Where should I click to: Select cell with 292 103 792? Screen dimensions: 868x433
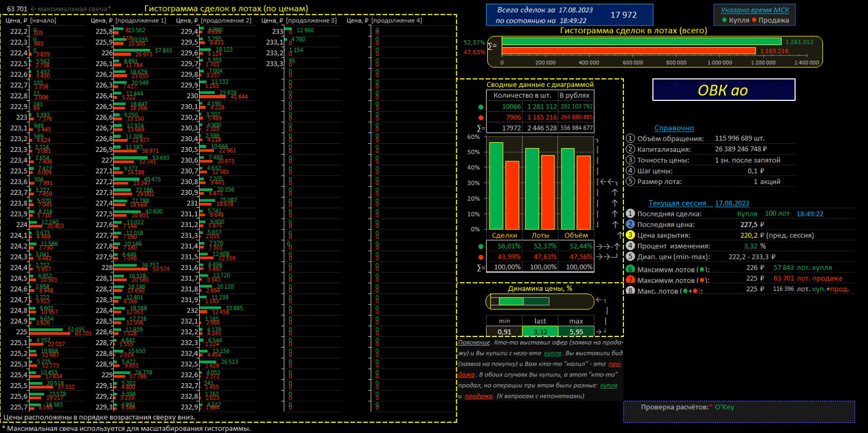click(x=576, y=106)
